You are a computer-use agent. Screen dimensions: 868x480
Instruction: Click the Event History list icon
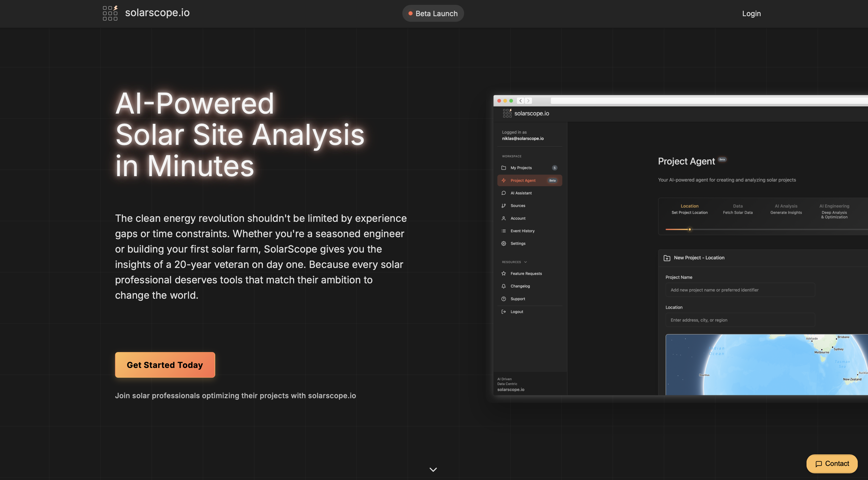pyautogui.click(x=504, y=231)
